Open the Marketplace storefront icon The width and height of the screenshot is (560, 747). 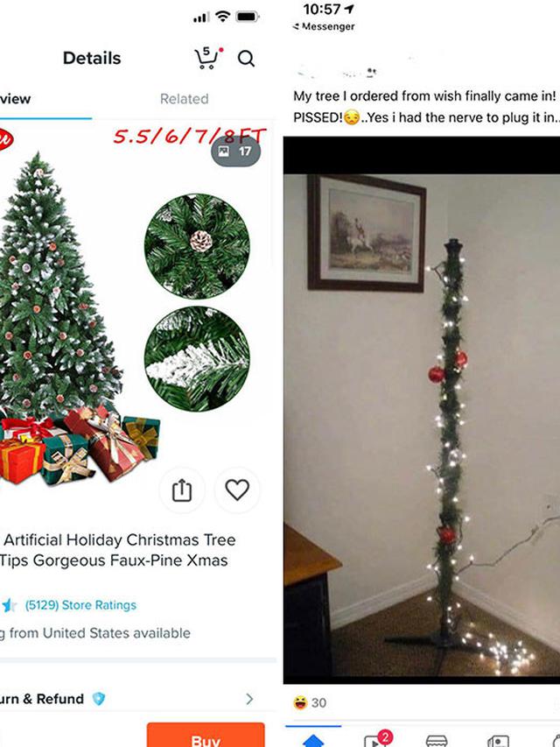(x=437, y=741)
